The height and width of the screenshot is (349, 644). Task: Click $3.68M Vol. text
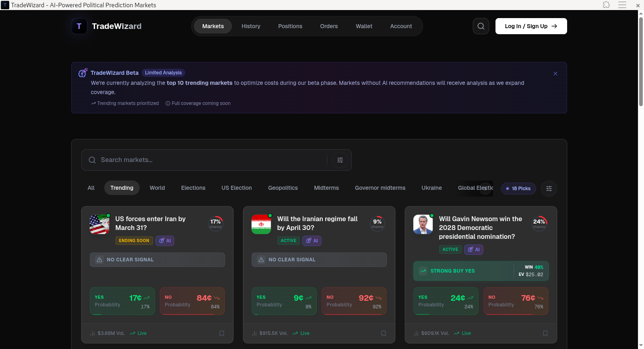[x=111, y=333]
